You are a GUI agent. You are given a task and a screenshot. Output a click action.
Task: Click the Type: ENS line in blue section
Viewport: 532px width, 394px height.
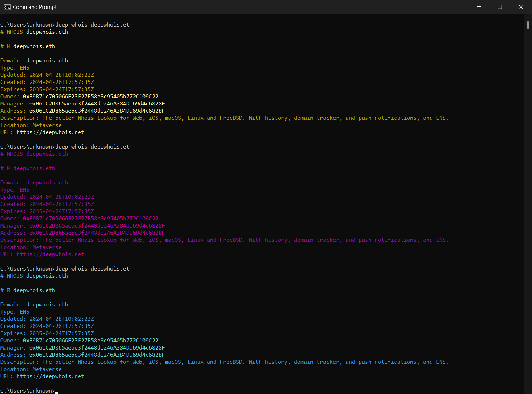click(14, 311)
